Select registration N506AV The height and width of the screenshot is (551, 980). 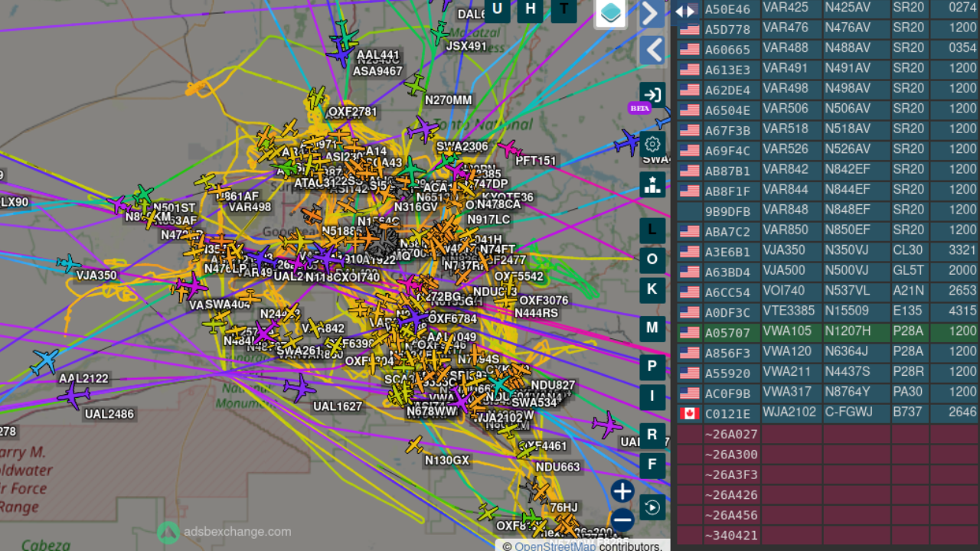(848, 109)
